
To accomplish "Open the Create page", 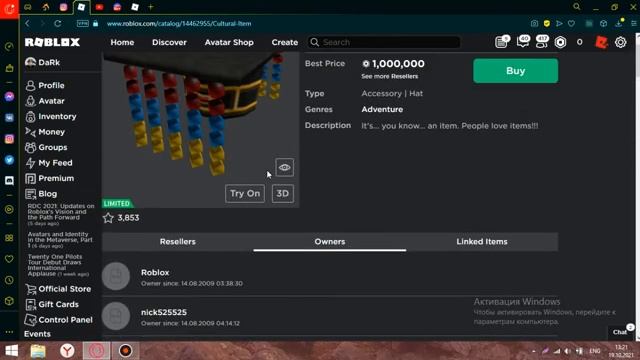I will [x=284, y=42].
